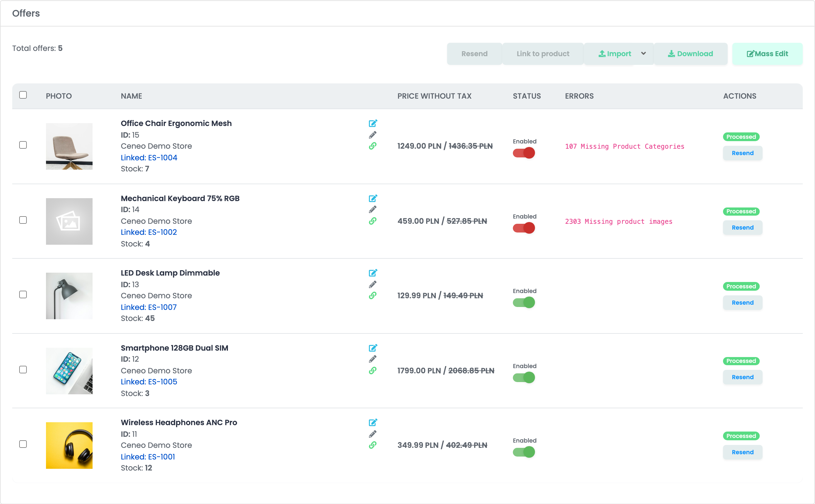Select the Smartphone 128GB offer checkbox
This screenshot has width=815, height=504.
[23, 370]
